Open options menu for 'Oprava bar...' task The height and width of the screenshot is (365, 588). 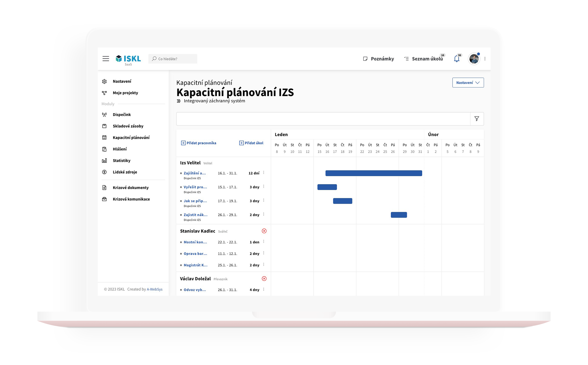(x=264, y=253)
